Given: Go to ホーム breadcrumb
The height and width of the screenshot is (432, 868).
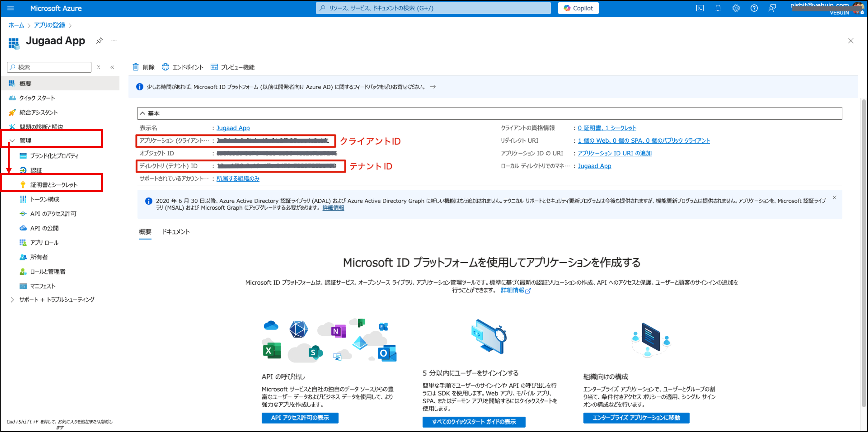Looking at the screenshot, I should (x=16, y=25).
